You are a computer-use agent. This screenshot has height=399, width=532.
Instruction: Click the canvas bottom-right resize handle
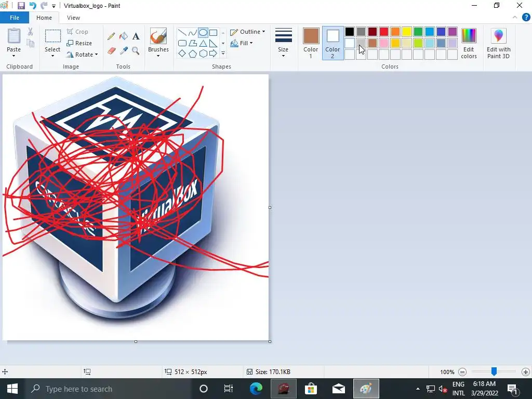pos(270,342)
